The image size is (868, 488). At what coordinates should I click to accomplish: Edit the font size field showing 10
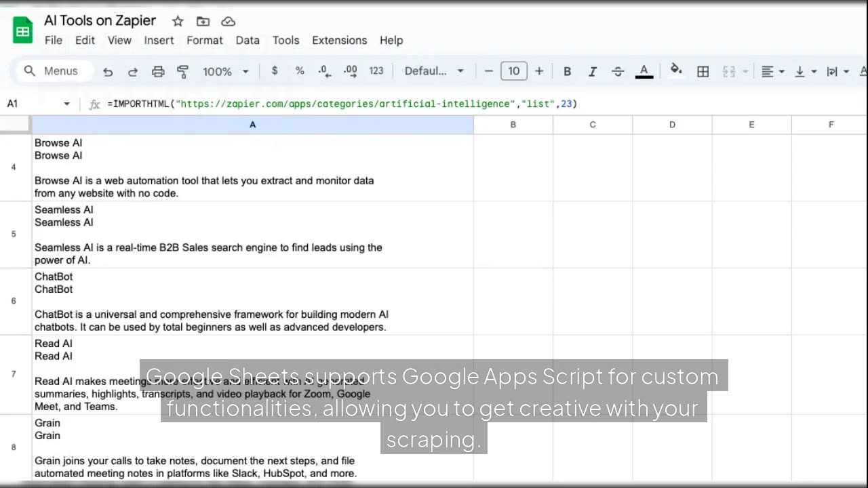click(x=514, y=70)
